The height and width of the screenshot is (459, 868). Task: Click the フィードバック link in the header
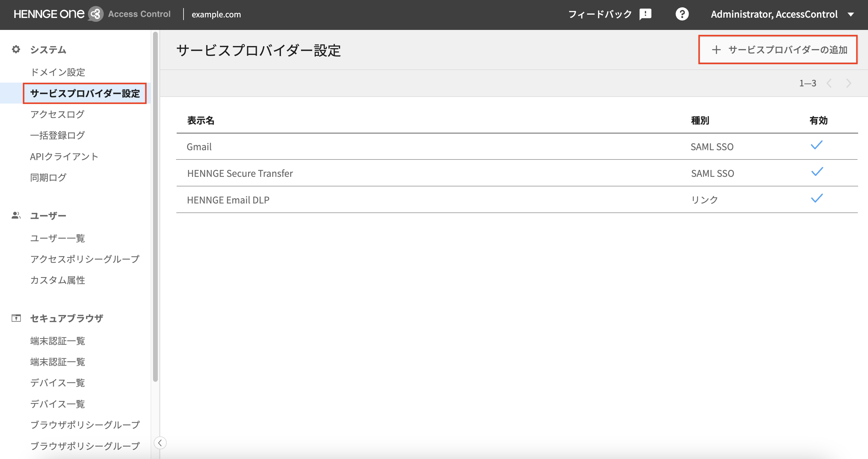(x=600, y=14)
